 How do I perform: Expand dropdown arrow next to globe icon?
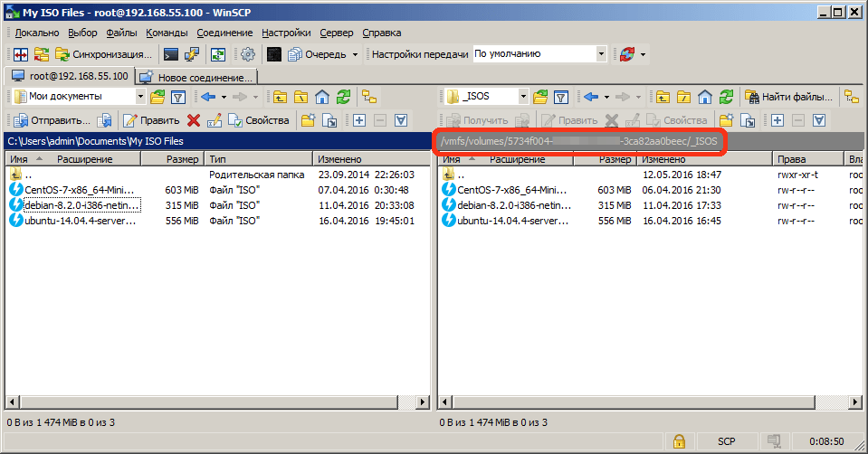point(643,54)
